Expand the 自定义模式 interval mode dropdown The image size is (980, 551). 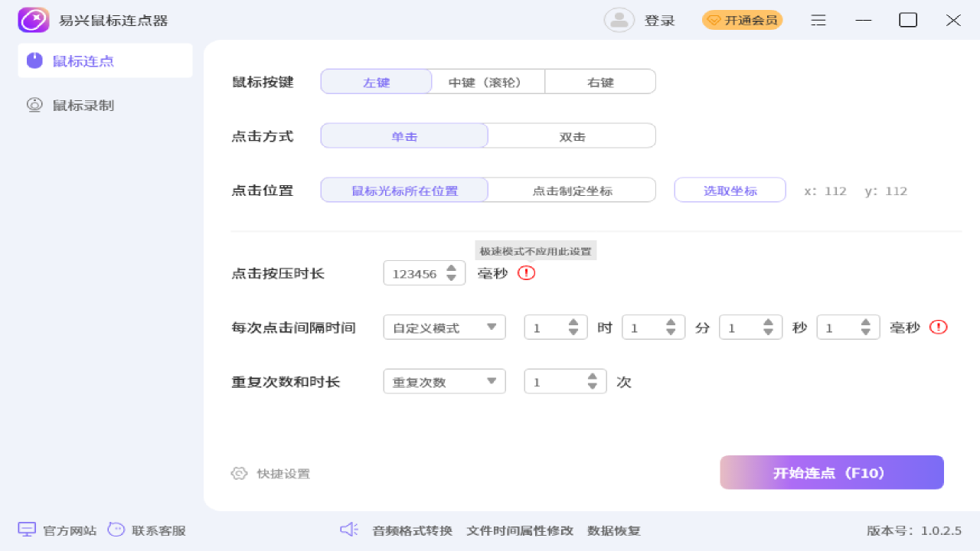pyautogui.click(x=444, y=328)
